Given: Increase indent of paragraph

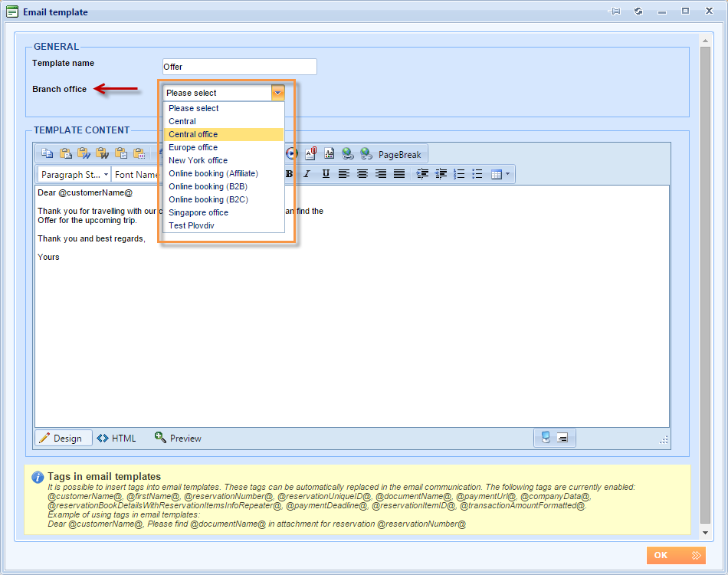Looking at the screenshot, I should pos(422,174).
